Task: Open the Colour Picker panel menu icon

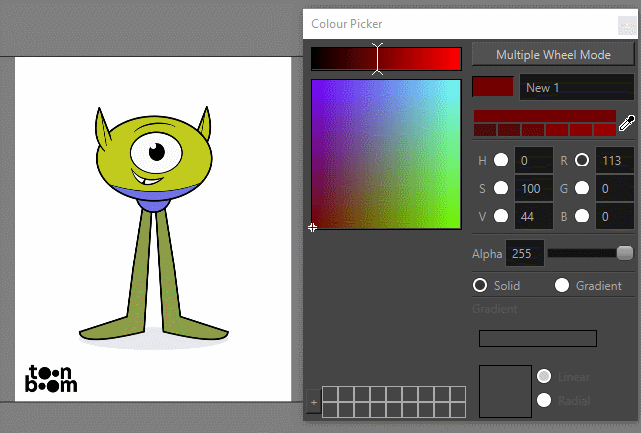Action: pyautogui.click(x=626, y=26)
